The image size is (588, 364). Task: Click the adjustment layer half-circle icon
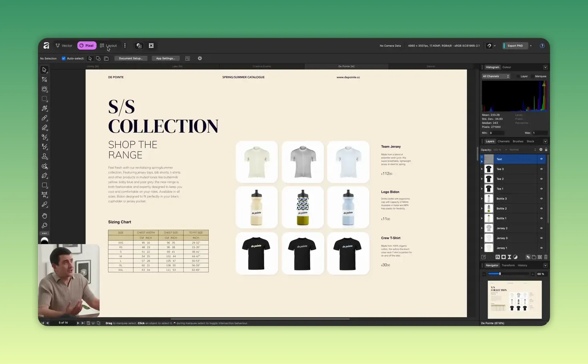515,257
